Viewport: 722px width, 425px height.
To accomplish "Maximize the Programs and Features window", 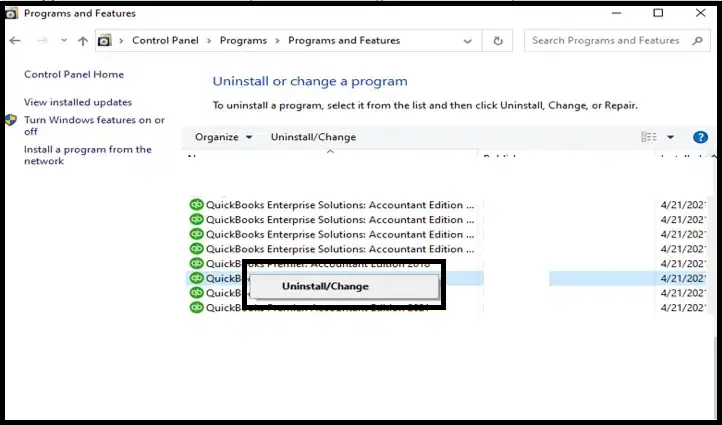I will [x=658, y=13].
